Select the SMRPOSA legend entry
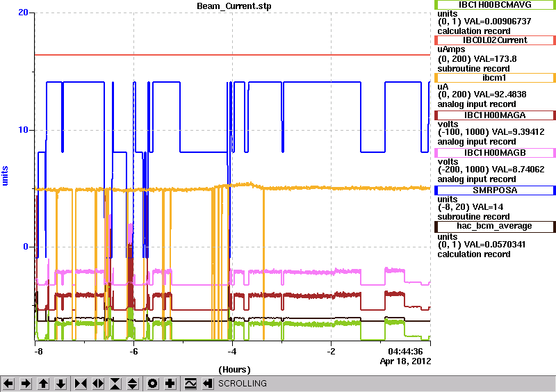 (495, 190)
